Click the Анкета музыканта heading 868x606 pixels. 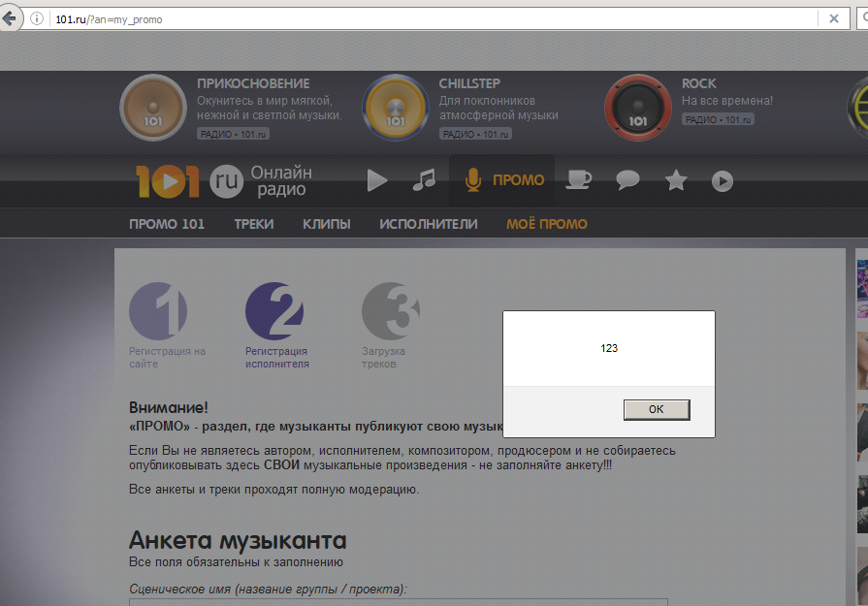click(x=238, y=540)
